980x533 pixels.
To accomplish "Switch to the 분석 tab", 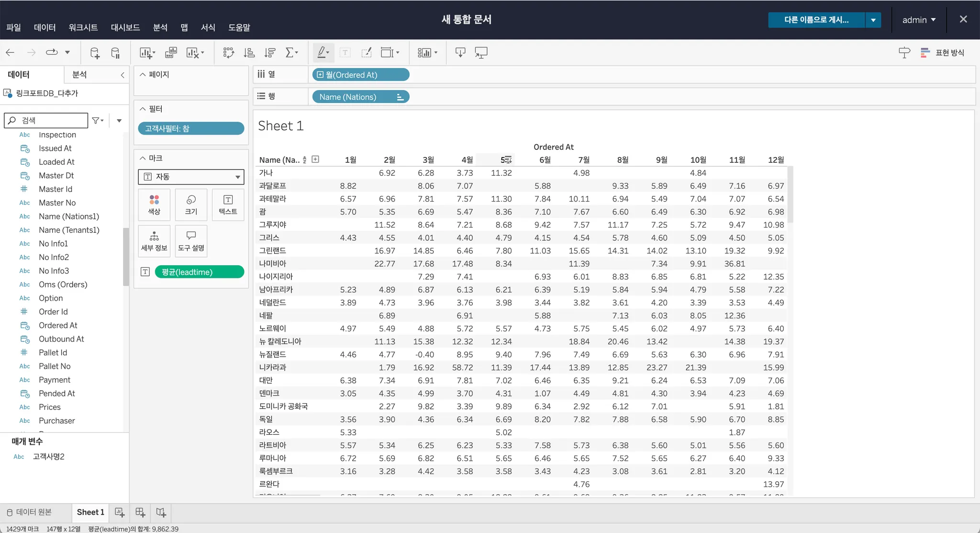I will [x=79, y=75].
